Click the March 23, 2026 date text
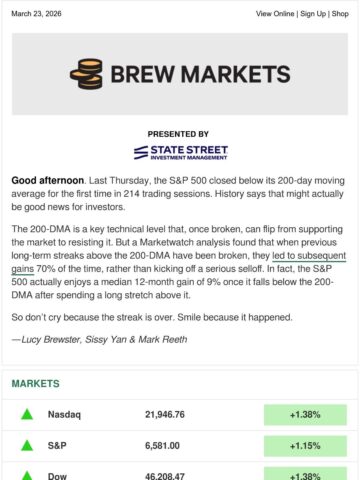Viewport: 360px width, 480px height. (x=36, y=14)
